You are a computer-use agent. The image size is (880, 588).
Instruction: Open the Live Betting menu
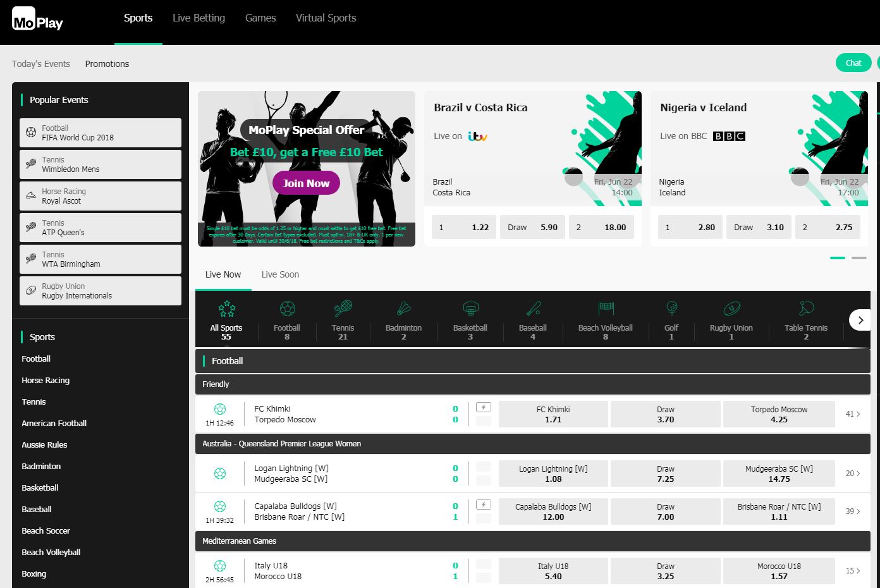click(x=199, y=18)
